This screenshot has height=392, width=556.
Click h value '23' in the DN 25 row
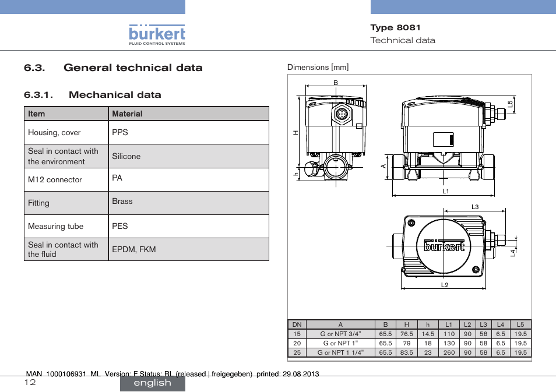(428, 352)
